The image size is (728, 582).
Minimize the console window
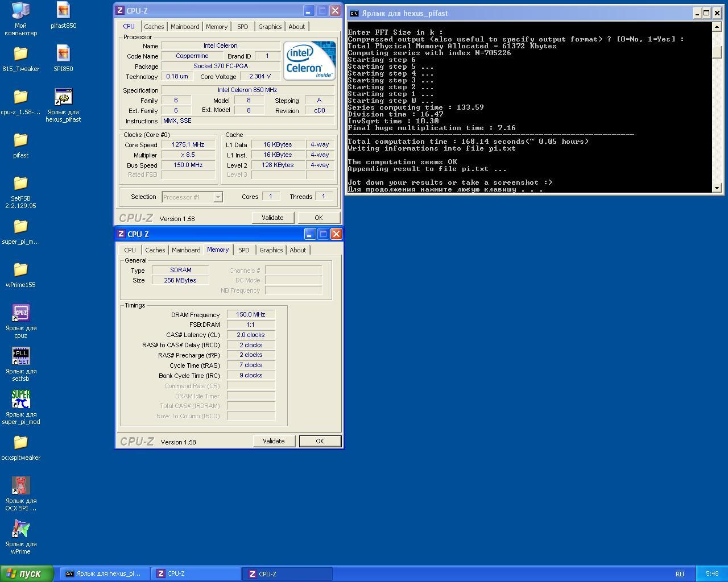697,13
